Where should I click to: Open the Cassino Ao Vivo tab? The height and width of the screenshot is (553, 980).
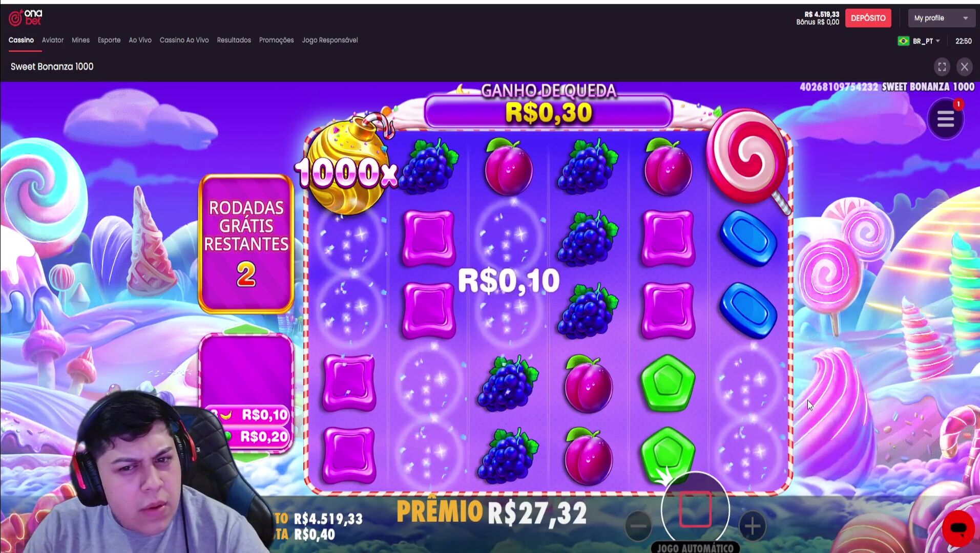click(184, 40)
